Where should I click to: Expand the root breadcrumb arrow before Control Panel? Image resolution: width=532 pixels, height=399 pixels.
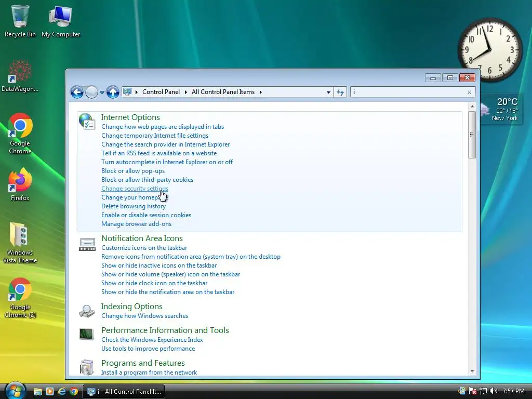tap(137, 92)
